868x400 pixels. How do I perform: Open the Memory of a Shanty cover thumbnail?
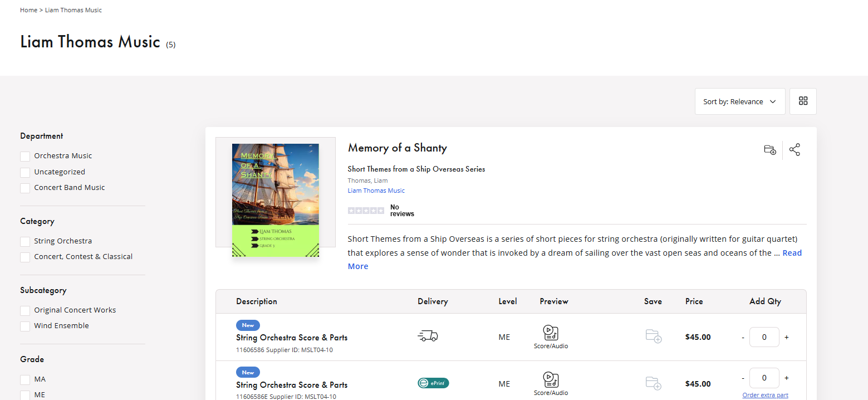276,201
